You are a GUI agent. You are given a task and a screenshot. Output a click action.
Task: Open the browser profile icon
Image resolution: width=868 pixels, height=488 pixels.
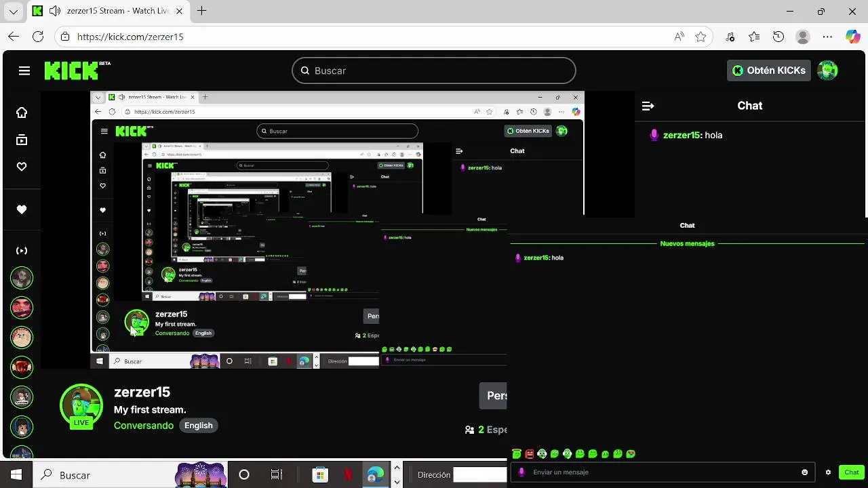coord(803,37)
